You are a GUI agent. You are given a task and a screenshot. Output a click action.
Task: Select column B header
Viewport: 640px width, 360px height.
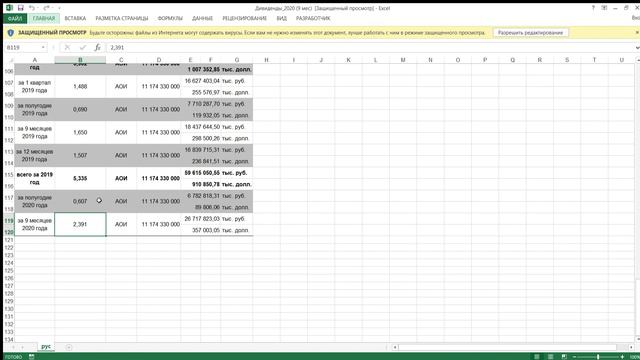(80, 60)
